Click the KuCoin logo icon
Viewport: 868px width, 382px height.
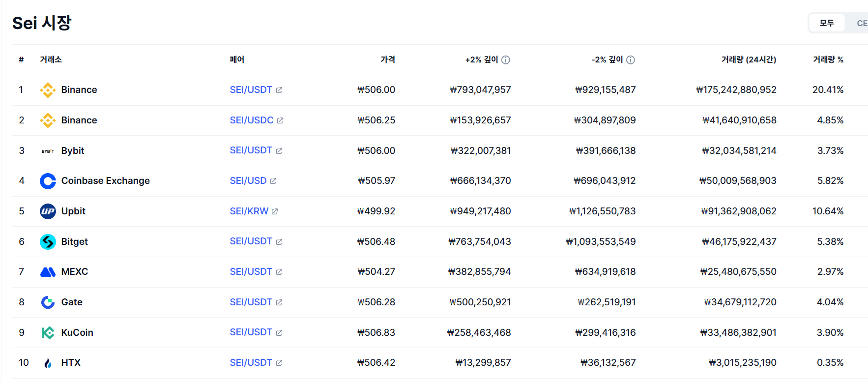tap(48, 333)
